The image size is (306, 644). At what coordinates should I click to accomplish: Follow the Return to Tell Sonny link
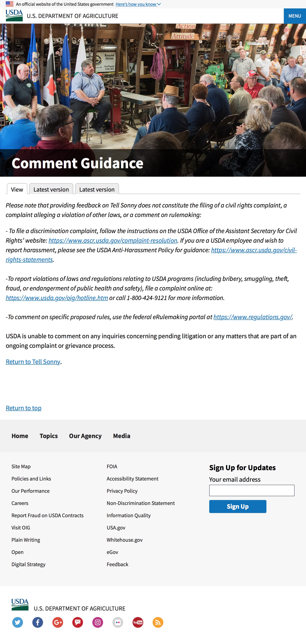tap(33, 362)
